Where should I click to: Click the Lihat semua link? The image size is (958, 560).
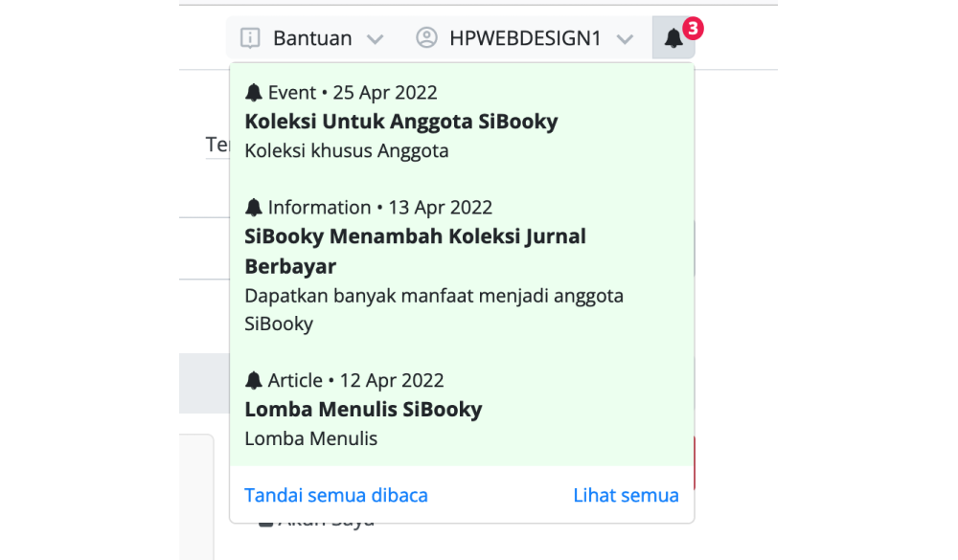(626, 495)
